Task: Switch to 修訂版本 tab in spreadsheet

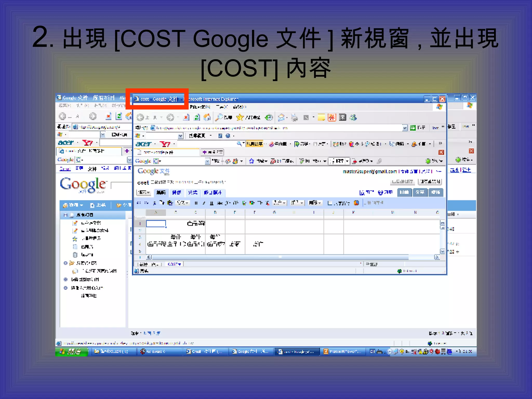Action: (x=213, y=192)
